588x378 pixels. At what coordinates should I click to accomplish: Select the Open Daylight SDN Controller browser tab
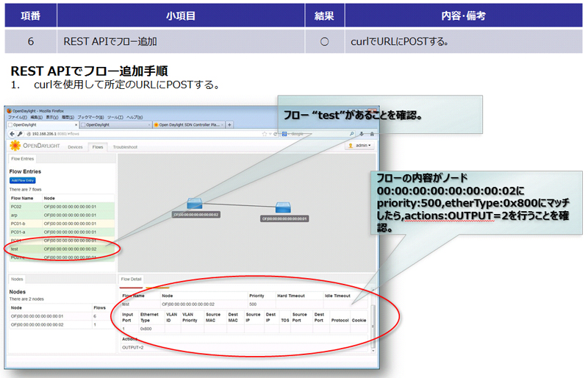click(188, 125)
